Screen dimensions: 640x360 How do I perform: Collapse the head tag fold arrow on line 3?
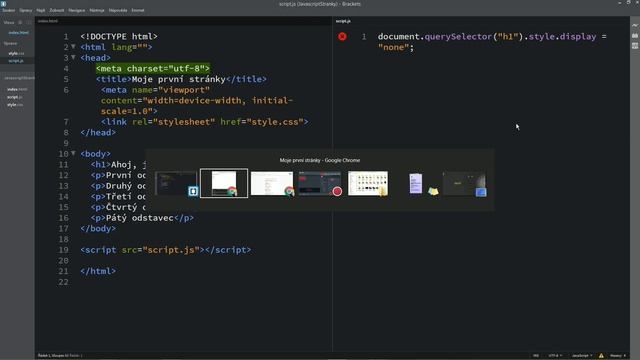coord(73,58)
